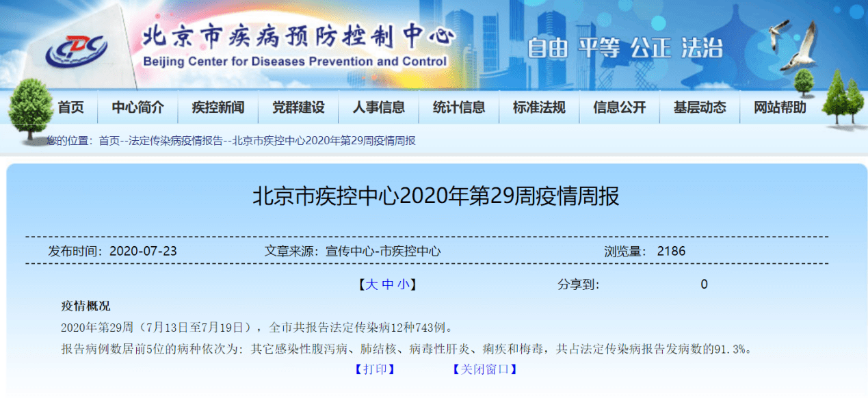This screenshot has width=868, height=398.
Task: Go to 基层动态 section
Action: 700,107
